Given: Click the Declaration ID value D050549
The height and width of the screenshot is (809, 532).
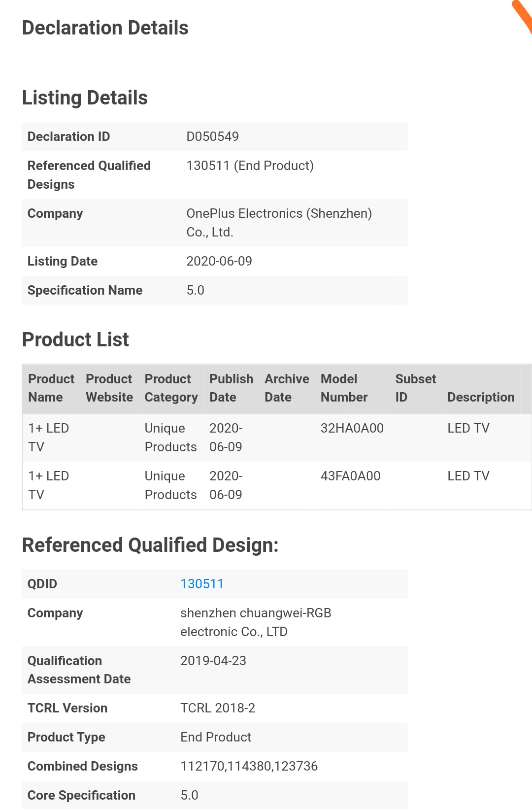Looking at the screenshot, I should click(212, 136).
